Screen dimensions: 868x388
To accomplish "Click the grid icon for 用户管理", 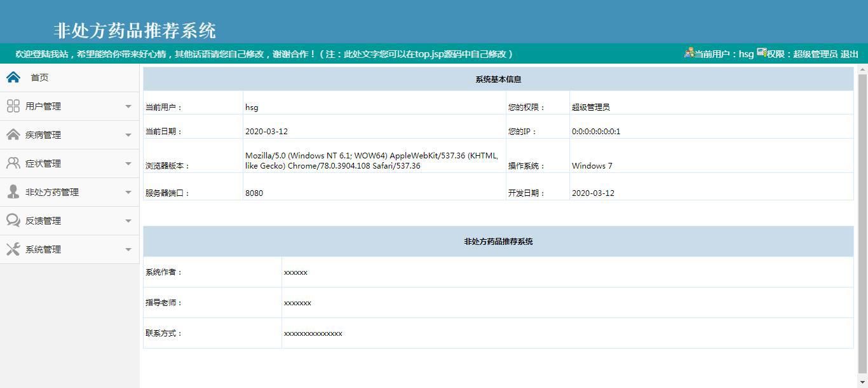I will pos(13,106).
